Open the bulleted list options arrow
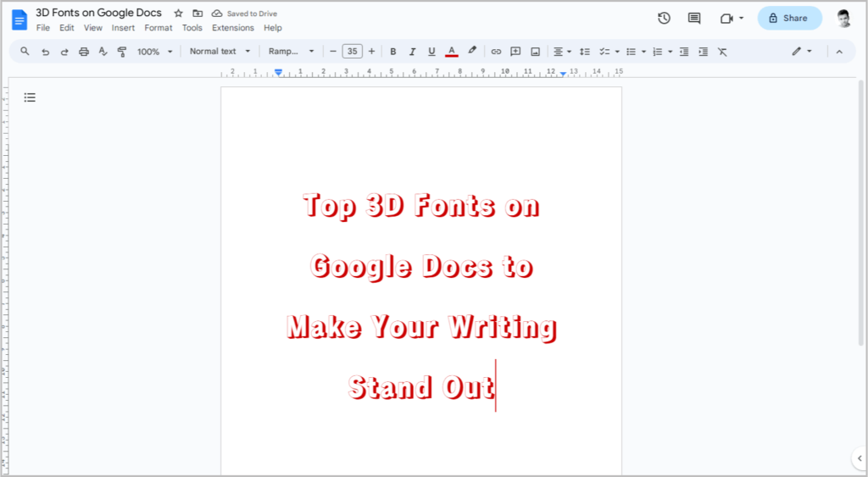868x477 pixels. tap(644, 52)
